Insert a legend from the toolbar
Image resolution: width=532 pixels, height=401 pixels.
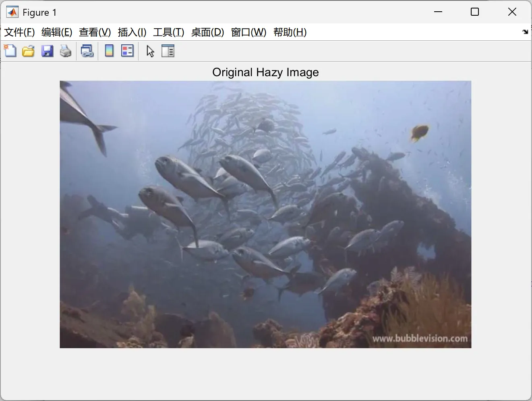tap(127, 51)
